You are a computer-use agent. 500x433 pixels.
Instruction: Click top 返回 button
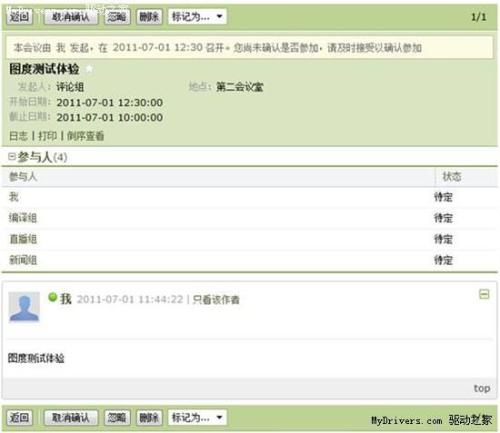click(20, 17)
